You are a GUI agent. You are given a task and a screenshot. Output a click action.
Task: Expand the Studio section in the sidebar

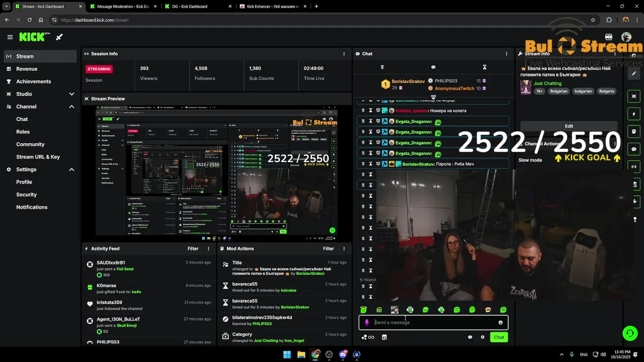71,94
